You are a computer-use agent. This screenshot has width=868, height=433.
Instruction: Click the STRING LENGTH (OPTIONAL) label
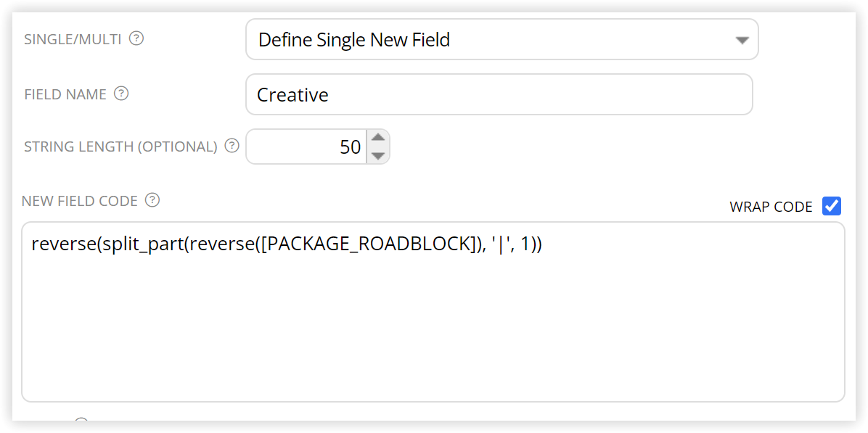click(120, 147)
